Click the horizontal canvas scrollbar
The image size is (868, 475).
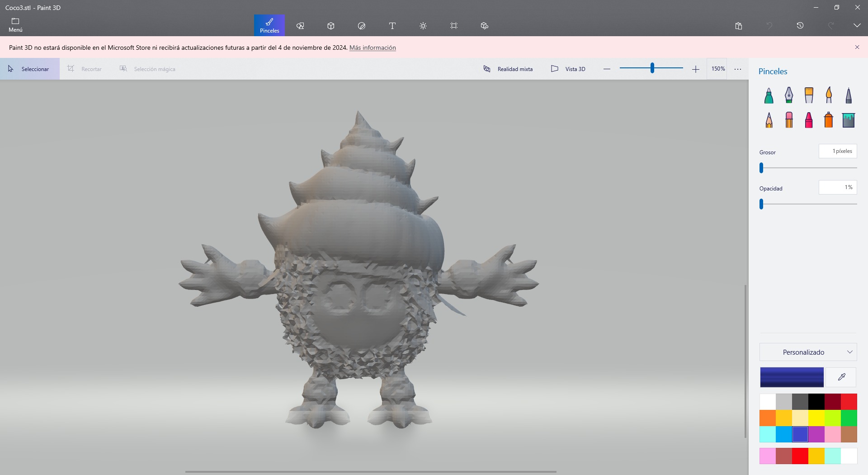click(371, 472)
